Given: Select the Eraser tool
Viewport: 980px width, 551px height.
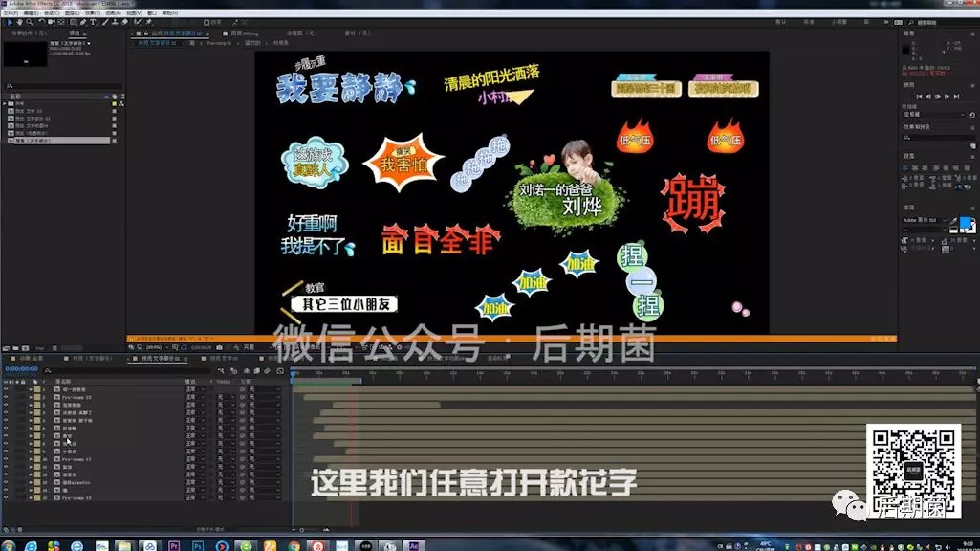Looking at the screenshot, I should (x=124, y=22).
